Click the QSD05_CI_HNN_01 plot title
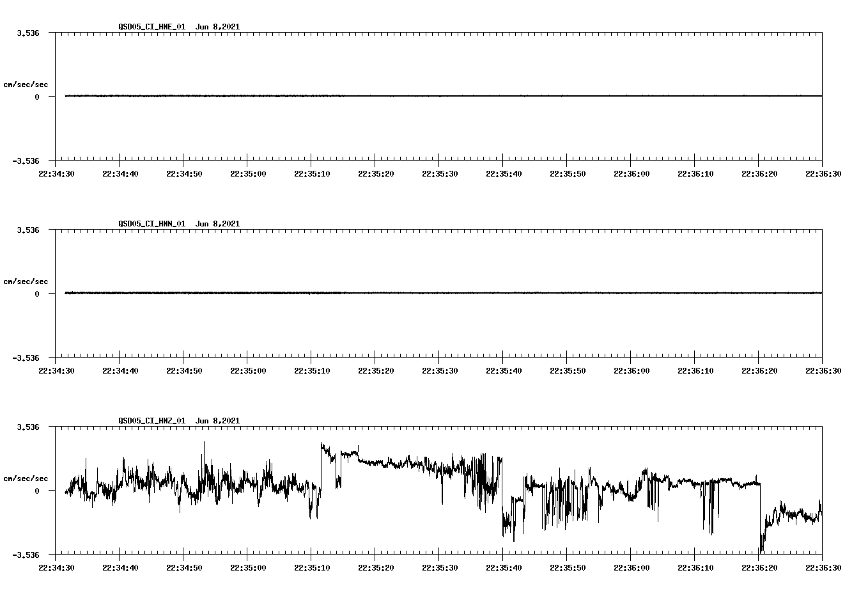This screenshot has height=591, width=868. 179,224
